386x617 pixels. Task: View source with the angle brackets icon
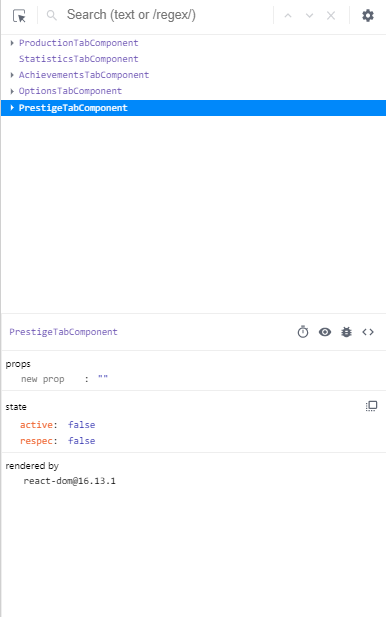tap(368, 332)
